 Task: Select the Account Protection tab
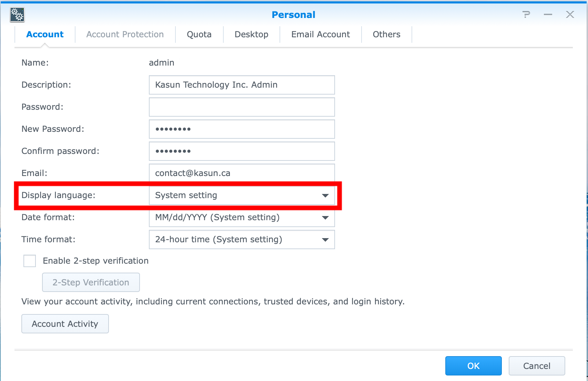125,35
